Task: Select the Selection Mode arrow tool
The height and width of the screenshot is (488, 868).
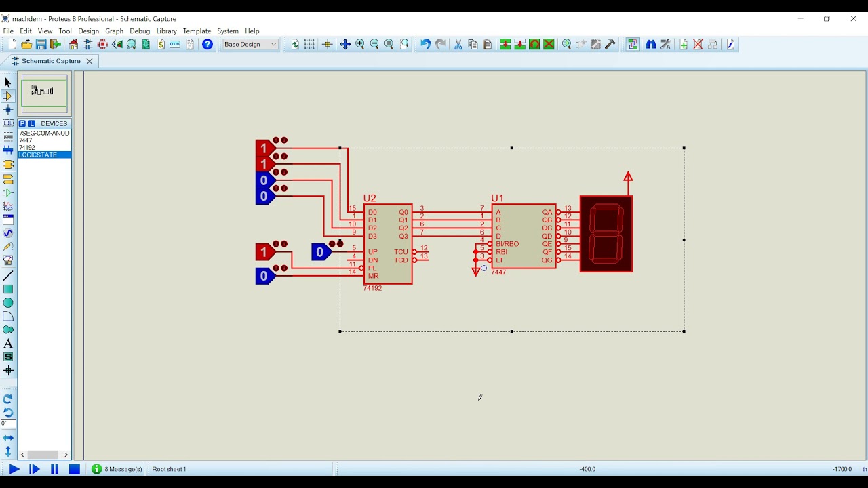Action: coord(8,83)
